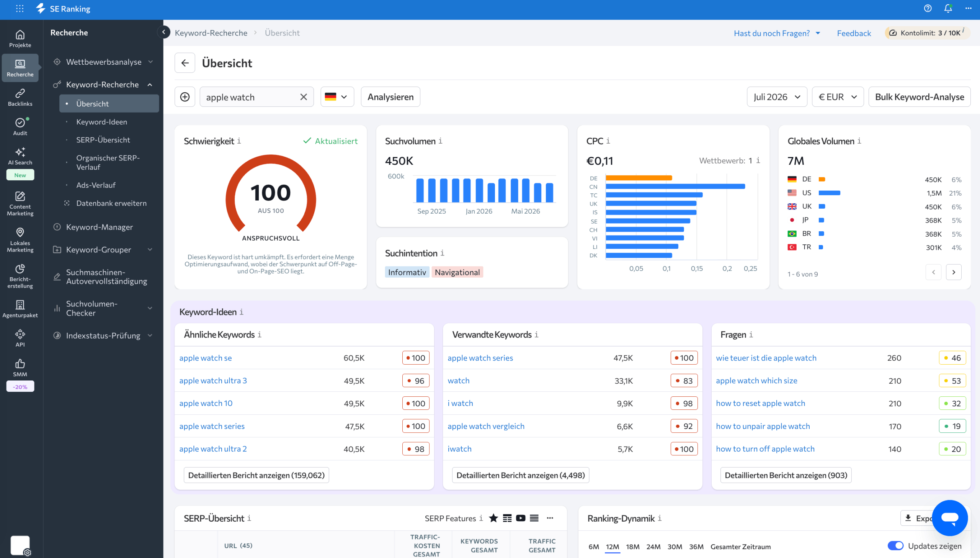Viewport: 980px width, 558px height.
Task: Go to Projekte in sidebar
Action: click(x=20, y=39)
